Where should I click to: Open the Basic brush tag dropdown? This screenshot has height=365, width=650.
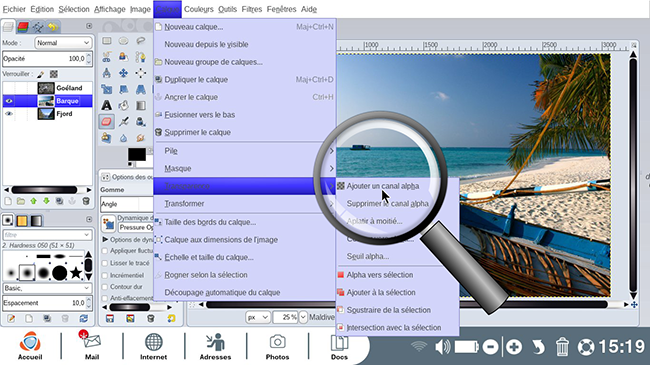tap(47, 288)
